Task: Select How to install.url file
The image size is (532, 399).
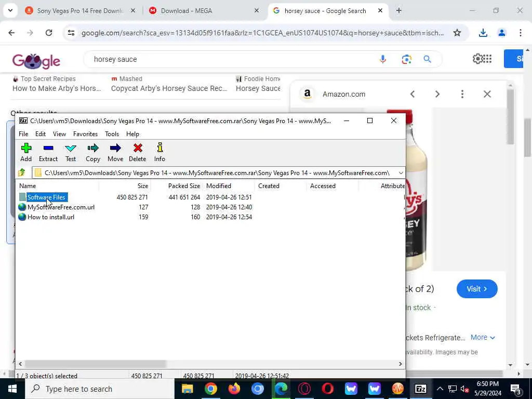Action: coord(51,217)
